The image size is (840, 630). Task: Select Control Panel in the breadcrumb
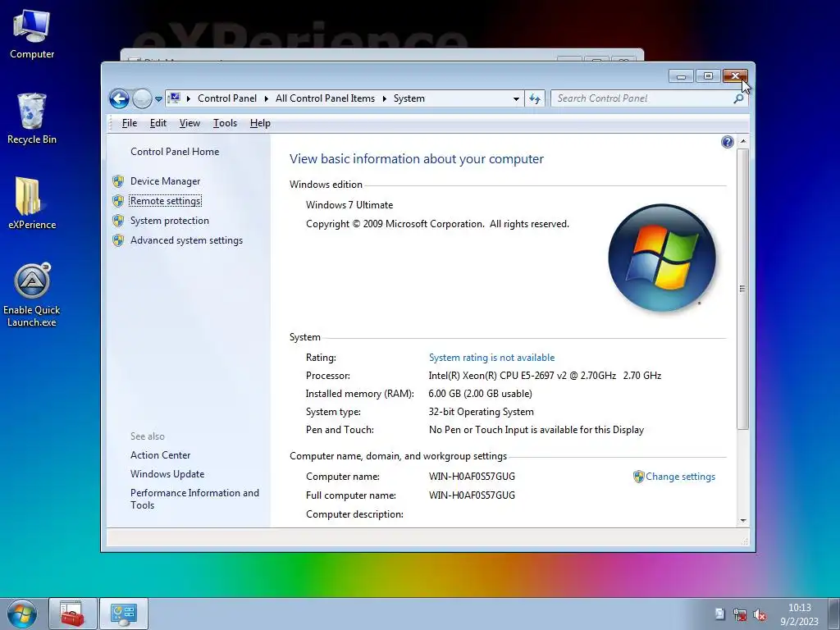coord(227,98)
